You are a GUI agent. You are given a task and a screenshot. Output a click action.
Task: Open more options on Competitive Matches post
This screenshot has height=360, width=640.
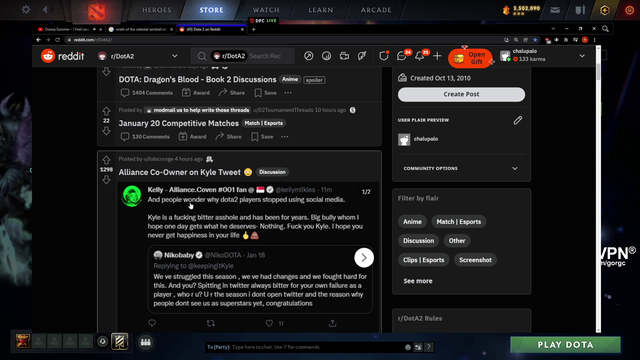284,137
